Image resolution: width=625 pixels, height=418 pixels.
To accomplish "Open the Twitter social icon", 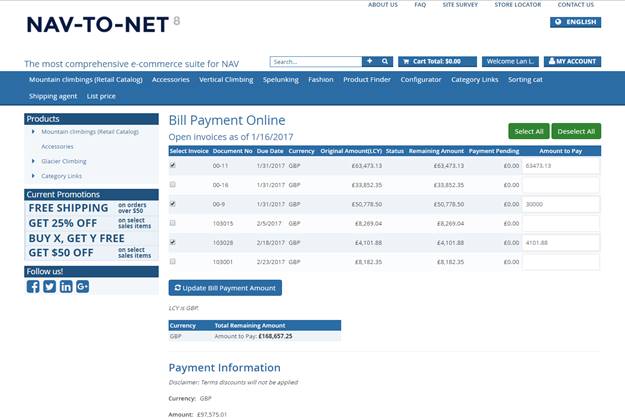I will 49,287.
